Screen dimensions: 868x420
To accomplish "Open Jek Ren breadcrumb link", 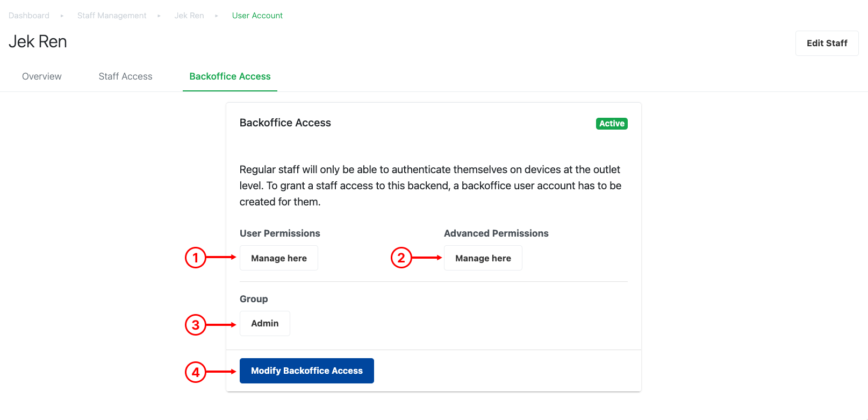I will pos(189,16).
